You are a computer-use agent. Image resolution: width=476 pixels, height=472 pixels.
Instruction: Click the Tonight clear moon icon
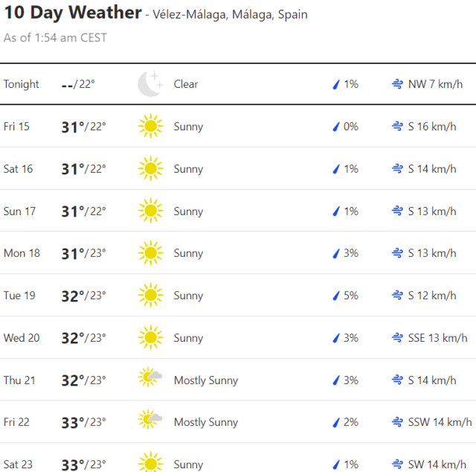pos(149,84)
